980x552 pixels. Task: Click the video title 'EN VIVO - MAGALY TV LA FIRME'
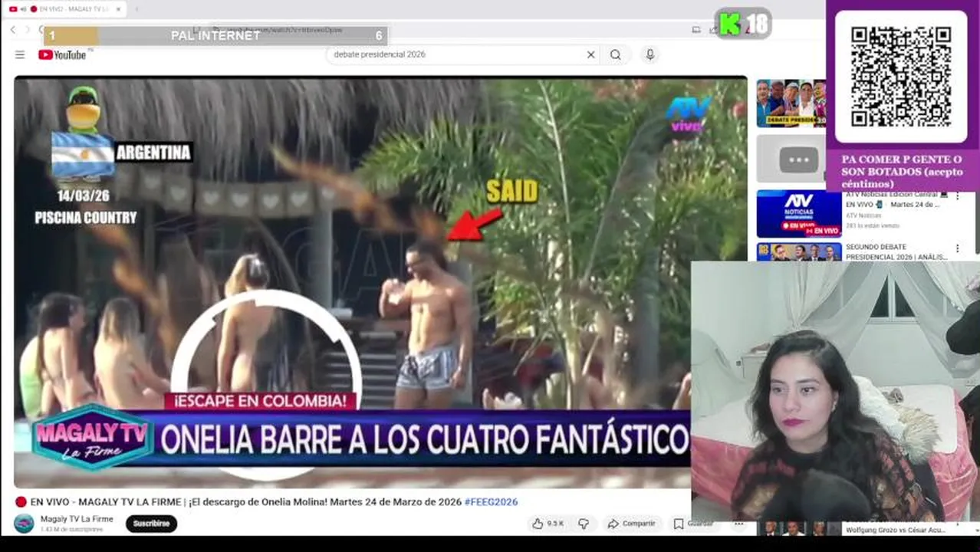[238, 502]
